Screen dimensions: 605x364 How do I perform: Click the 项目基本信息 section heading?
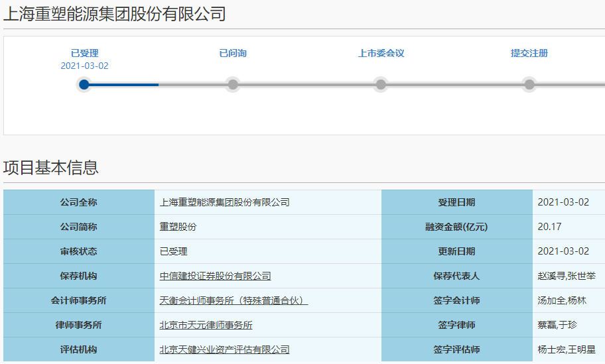[51, 168]
